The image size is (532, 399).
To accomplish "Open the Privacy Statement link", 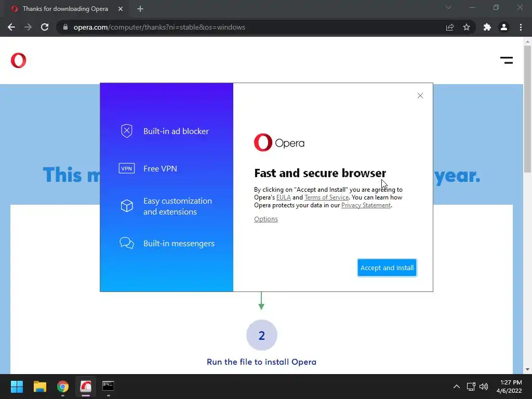I will click(366, 205).
